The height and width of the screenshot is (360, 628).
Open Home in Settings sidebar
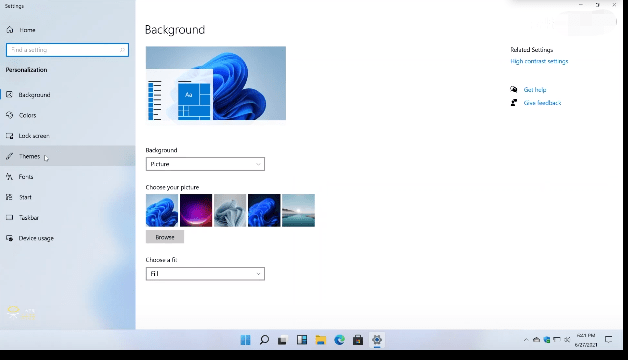click(27, 30)
